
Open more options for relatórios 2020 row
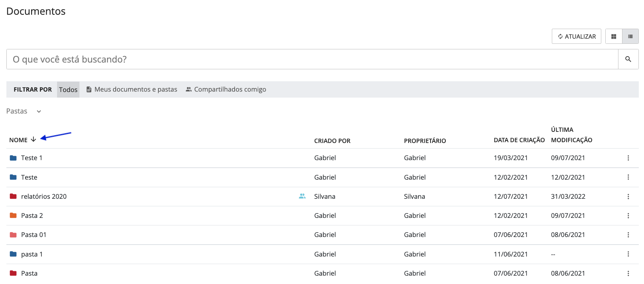click(x=628, y=197)
